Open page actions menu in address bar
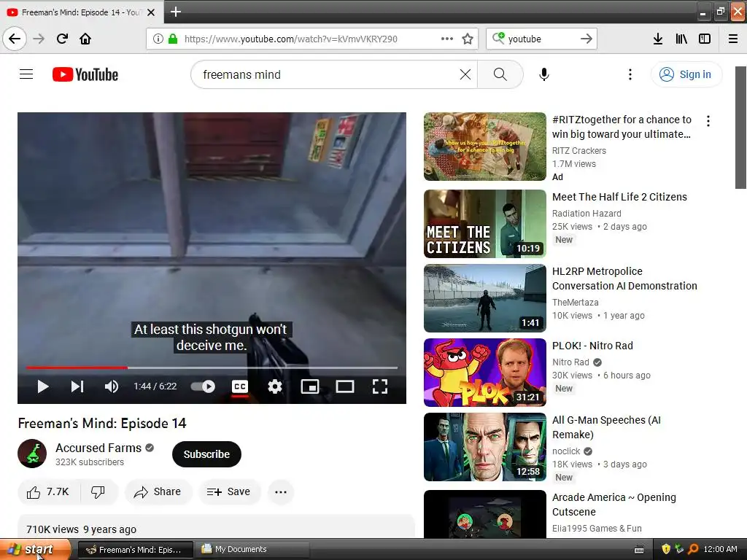 click(x=447, y=39)
